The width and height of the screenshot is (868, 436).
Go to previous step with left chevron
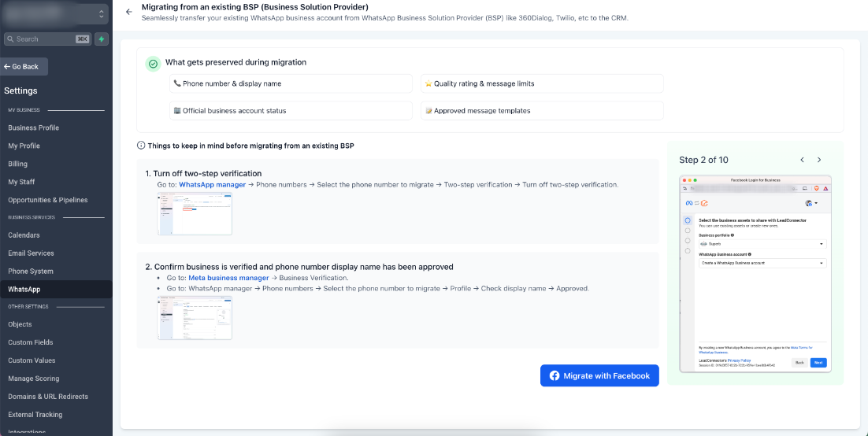tap(802, 160)
